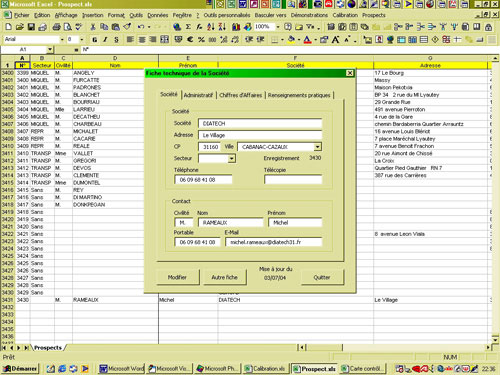
Task: Open the font size dropdown
Action: 82,40
